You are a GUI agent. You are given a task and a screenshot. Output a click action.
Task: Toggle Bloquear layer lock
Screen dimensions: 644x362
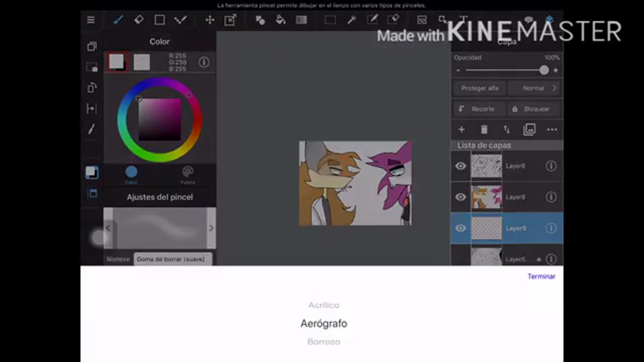click(534, 109)
